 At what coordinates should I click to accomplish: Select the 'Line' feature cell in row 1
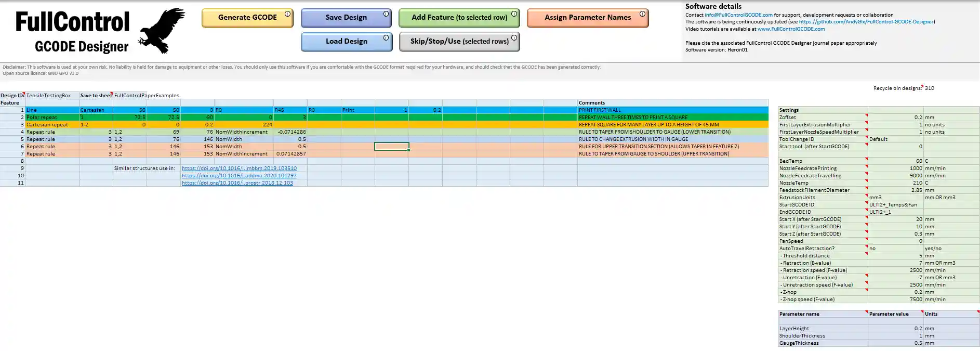(x=52, y=110)
